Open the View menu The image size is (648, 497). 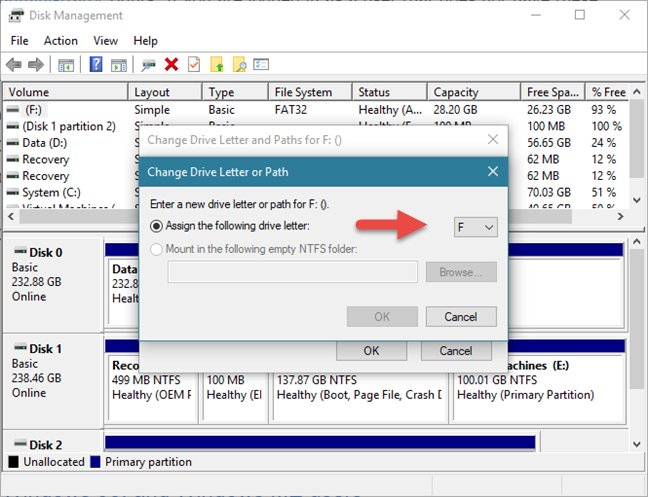click(x=105, y=41)
